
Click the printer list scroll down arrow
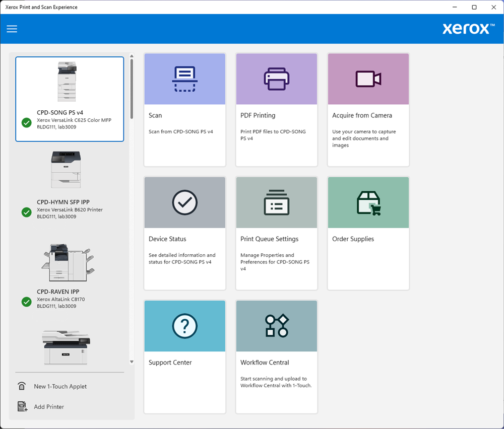point(132,362)
